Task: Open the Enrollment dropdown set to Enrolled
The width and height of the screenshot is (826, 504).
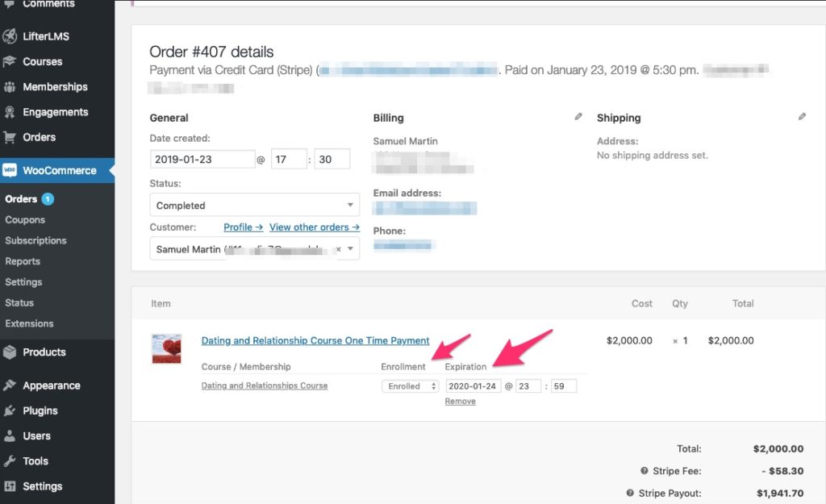Action: 409,385
